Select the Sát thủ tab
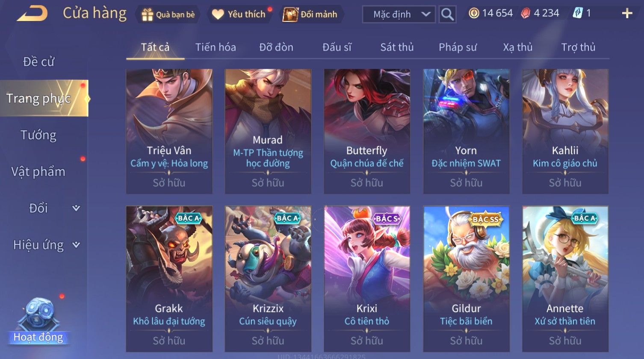The image size is (644, 359). pos(397,47)
